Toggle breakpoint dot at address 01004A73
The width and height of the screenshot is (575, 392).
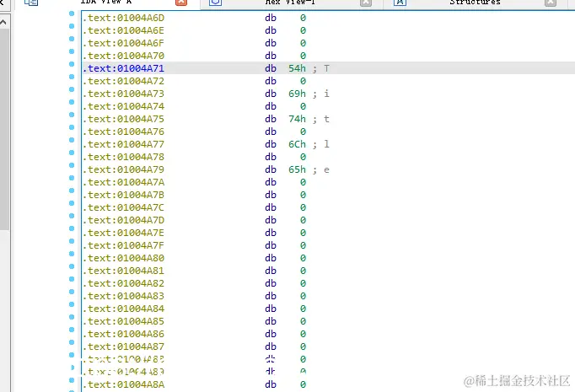click(72, 89)
